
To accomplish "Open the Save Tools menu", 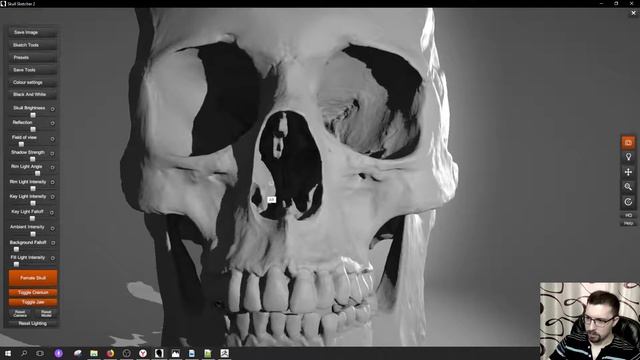I will click(33, 70).
